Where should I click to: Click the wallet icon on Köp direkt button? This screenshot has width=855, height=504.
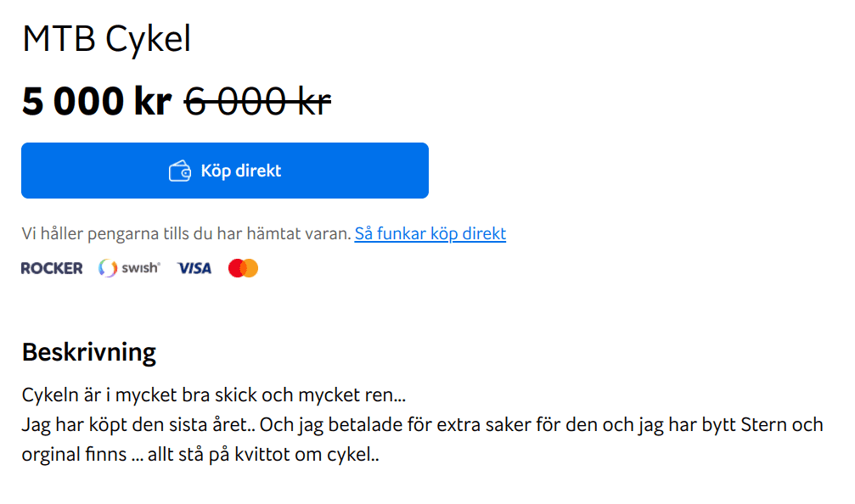[x=180, y=171]
